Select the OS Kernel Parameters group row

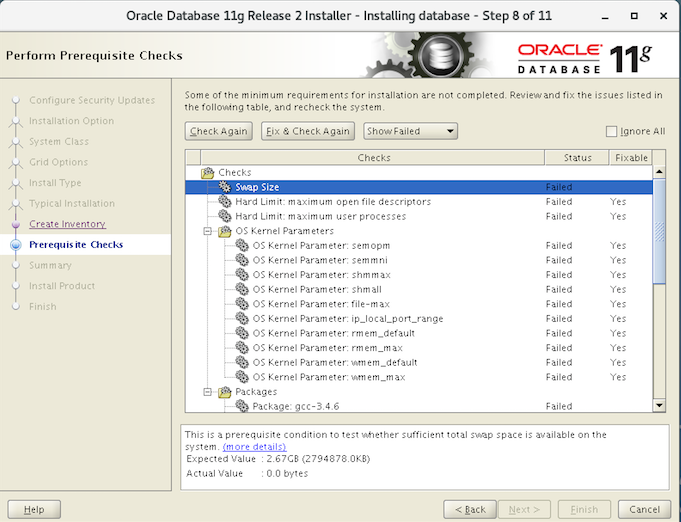coord(419,231)
